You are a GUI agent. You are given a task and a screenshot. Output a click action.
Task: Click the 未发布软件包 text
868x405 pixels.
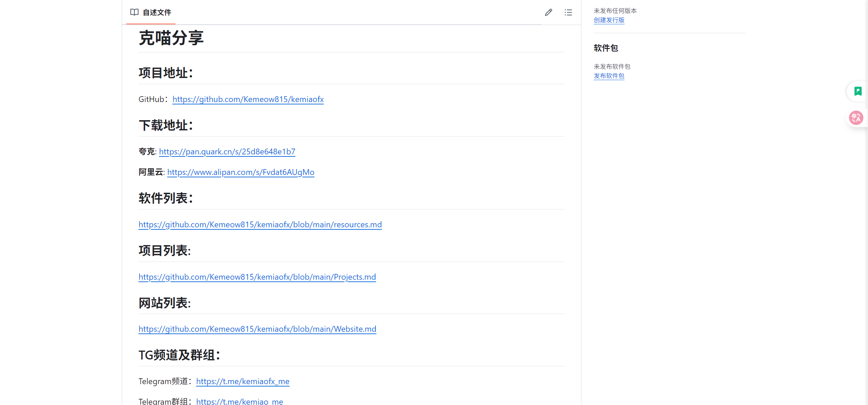click(612, 67)
